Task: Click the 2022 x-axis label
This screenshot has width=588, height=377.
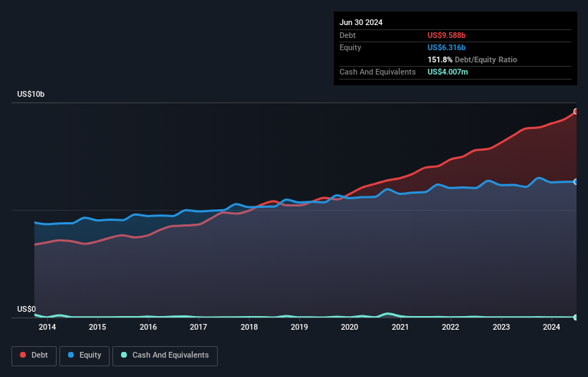Action: (450, 327)
